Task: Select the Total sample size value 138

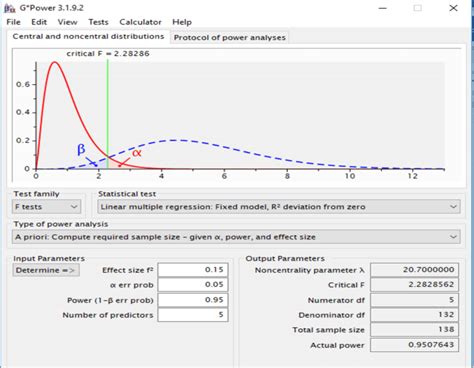Action: (x=414, y=330)
